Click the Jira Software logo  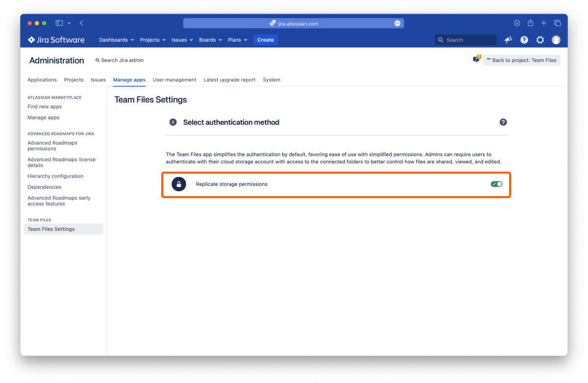click(x=56, y=40)
